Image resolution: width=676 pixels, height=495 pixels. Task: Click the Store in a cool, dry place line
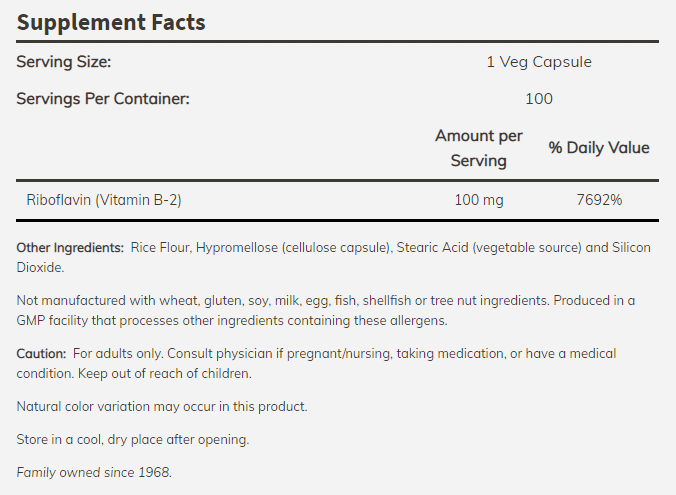click(133, 439)
